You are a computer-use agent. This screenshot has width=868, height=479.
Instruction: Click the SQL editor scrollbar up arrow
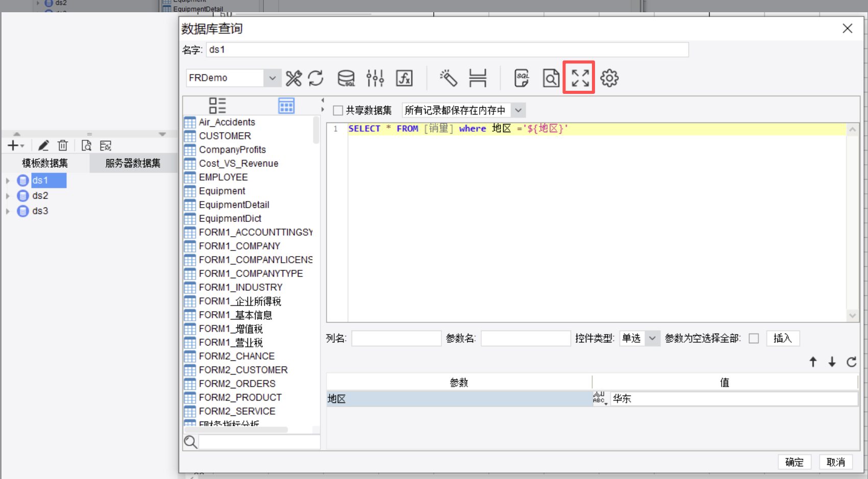(x=852, y=130)
